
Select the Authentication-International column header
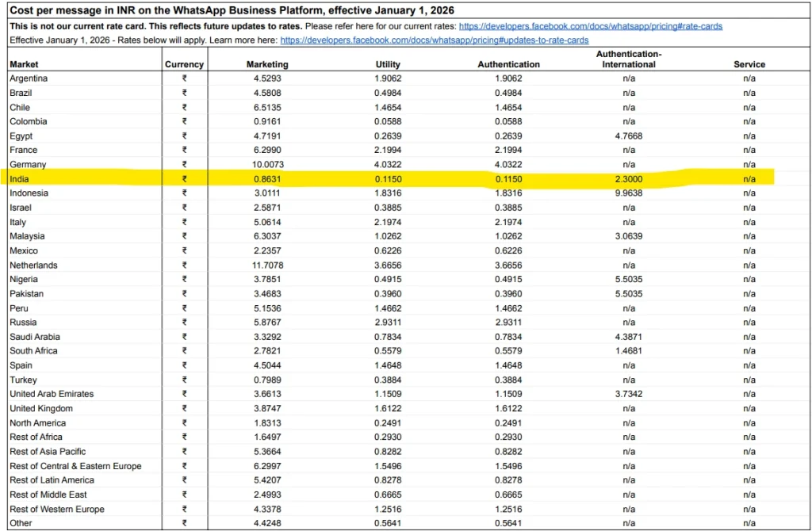click(x=629, y=59)
